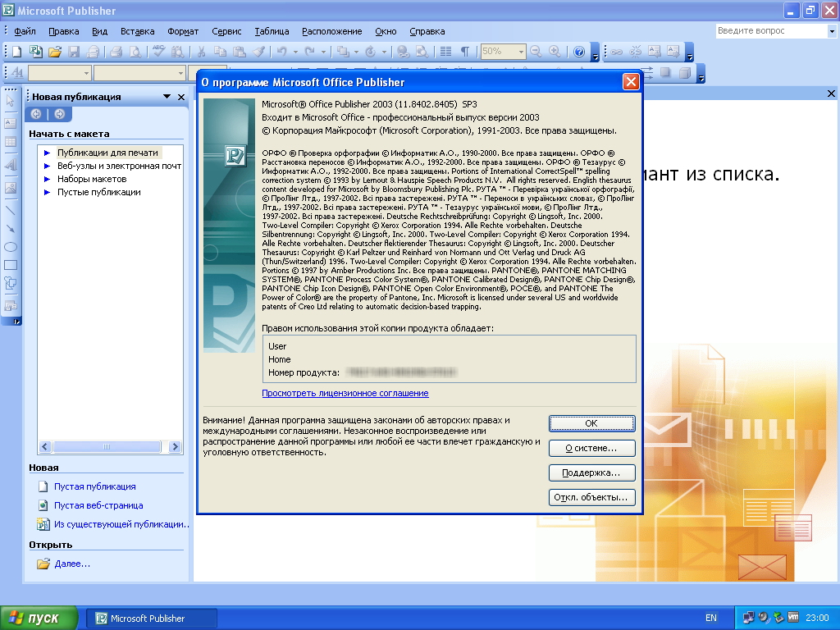
Task: Click Пустая публикация link
Action: (95, 487)
